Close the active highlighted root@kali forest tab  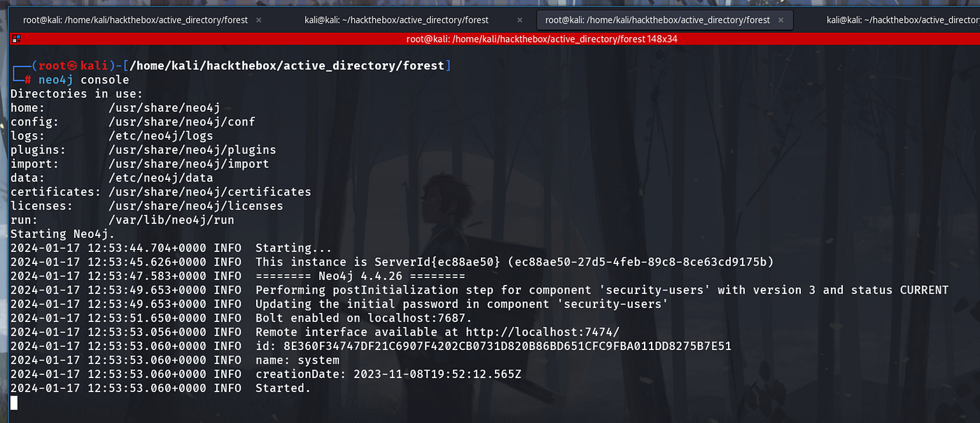coord(780,20)
